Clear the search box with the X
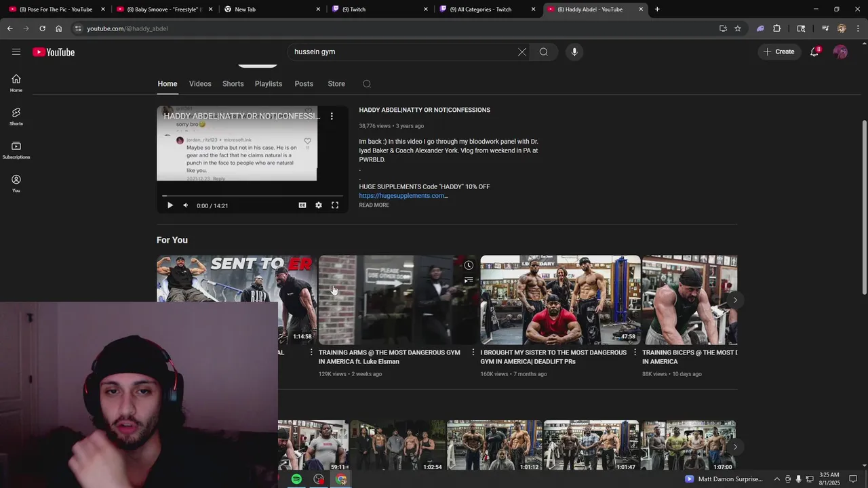 [x=522, y=52]
